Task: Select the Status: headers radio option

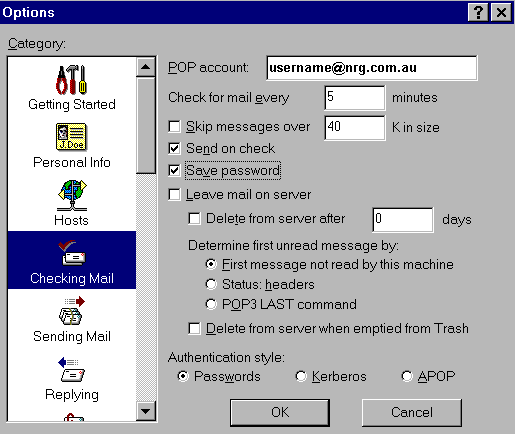Action: pos(211,284)
